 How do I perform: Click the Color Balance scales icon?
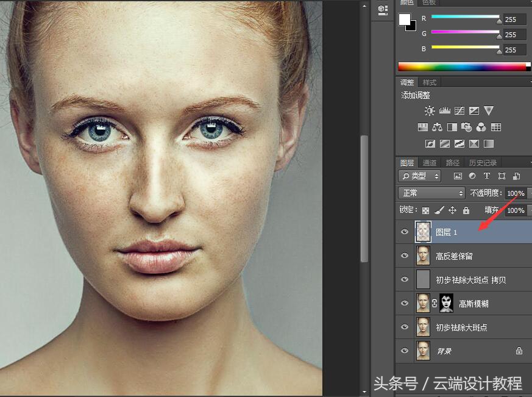coord(437,127)
